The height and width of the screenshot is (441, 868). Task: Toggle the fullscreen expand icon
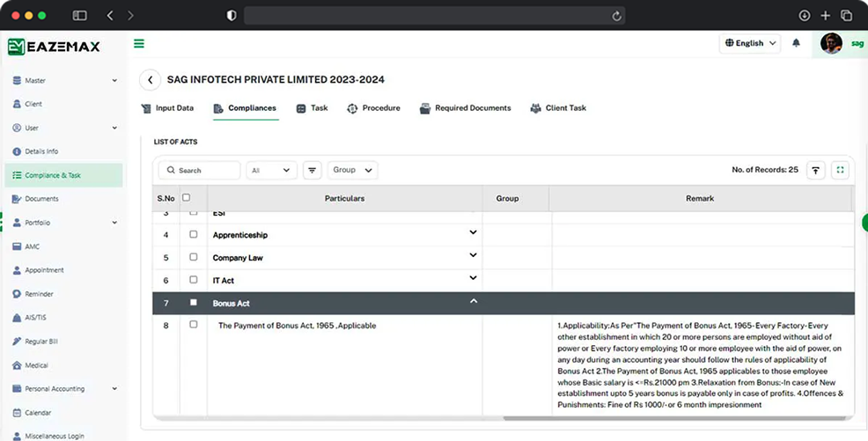pyautogui.click(x=840, y=170)
